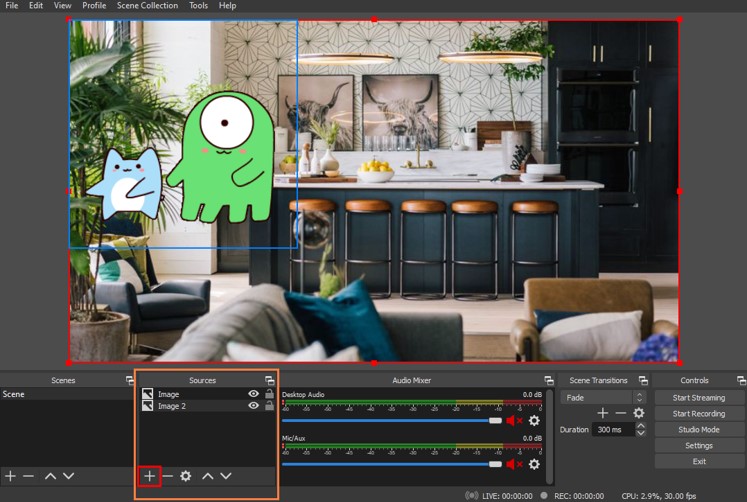This screenshot has height=502, width=747.
Task: Toggle lock on Image source
Action: [x=269, y=395]
